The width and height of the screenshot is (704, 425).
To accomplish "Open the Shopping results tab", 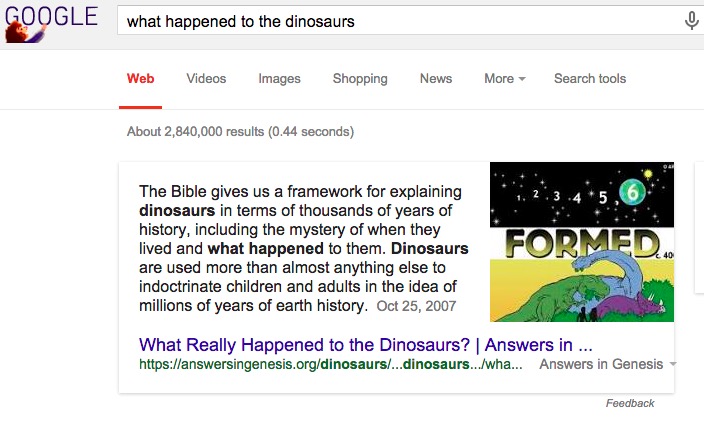I will pyautogui.click(x=360, y=79).
